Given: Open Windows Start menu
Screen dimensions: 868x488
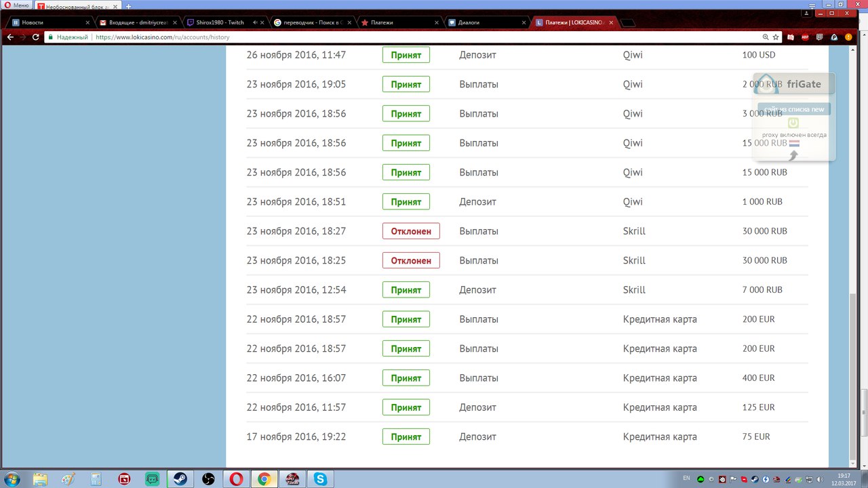Looking at the screenshot, I should click(x=12, y=479).
